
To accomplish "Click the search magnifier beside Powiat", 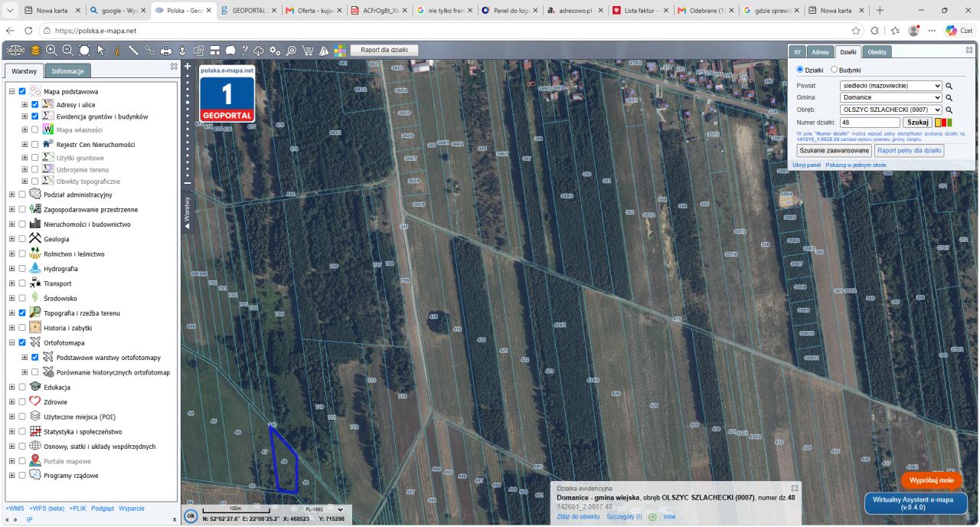I will [949, 86].
